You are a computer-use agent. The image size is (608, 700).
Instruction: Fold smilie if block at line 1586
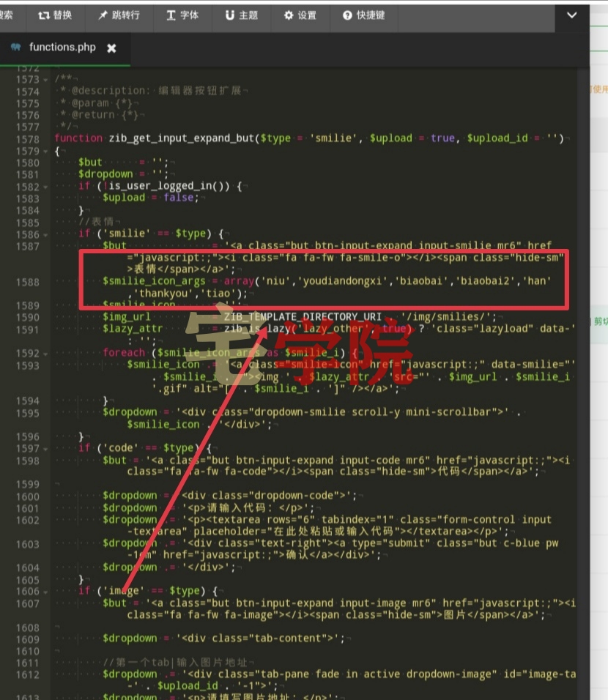(45, 235)
